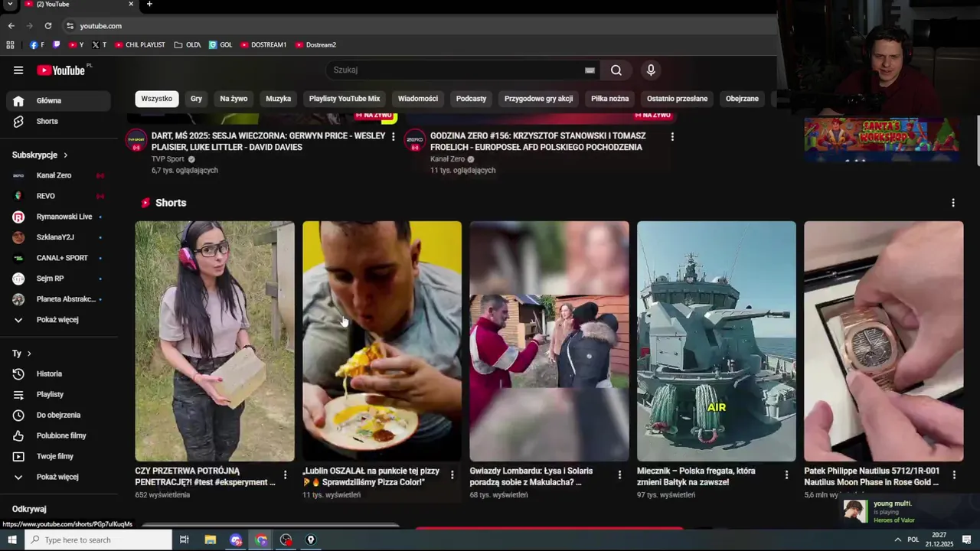This screenshot has width=980, height=551.
Task: Open options for DART MŚ 2025 video
Action: (x=394, y=137)
